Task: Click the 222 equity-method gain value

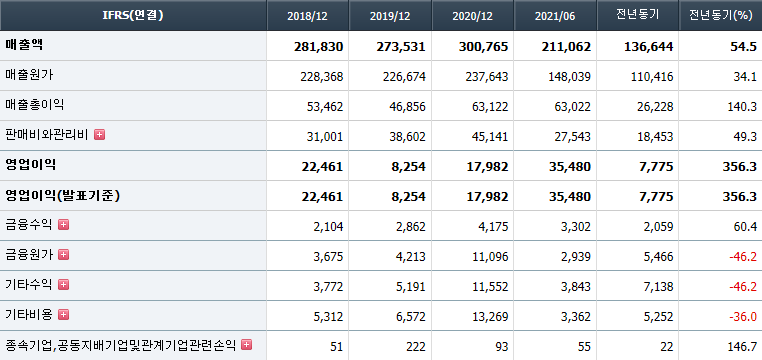Action: [x=417, y=347]
